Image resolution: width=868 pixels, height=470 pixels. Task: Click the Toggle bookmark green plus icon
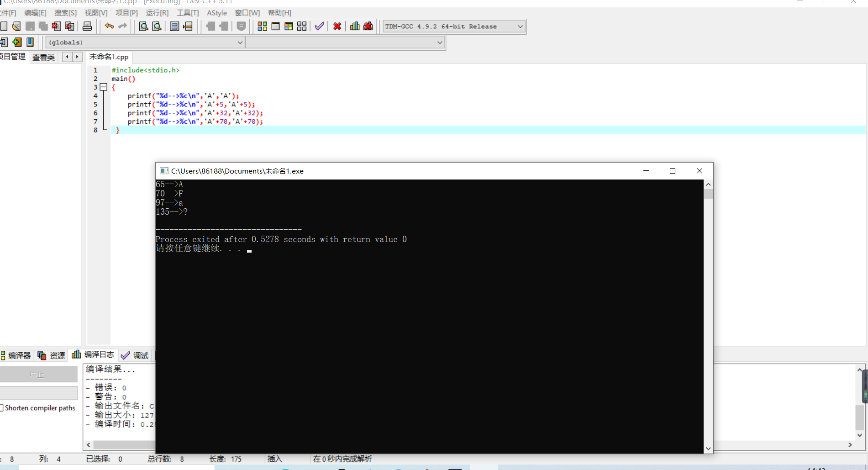17,42
